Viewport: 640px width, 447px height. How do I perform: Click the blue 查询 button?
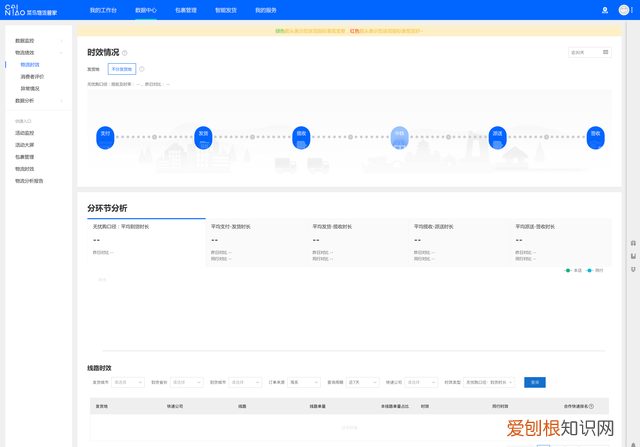[534, 382]
